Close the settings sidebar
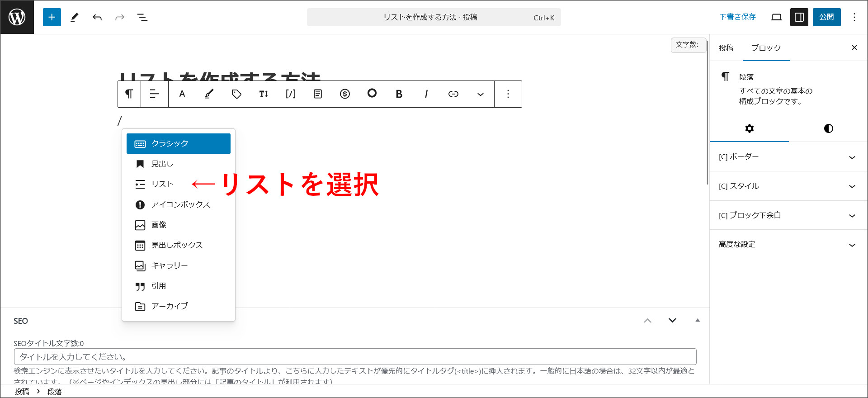The height and width of the screenshot is (398, 868). pos(854,47)
